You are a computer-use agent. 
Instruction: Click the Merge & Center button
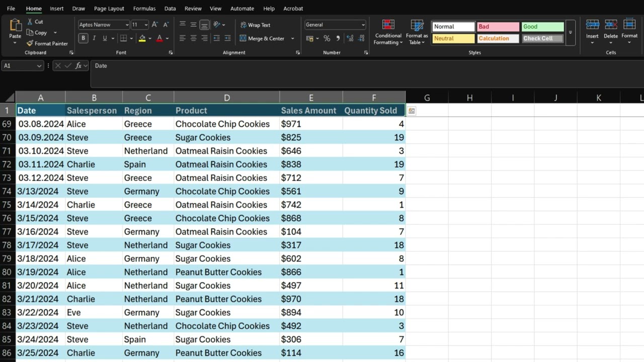click(262, 38)
